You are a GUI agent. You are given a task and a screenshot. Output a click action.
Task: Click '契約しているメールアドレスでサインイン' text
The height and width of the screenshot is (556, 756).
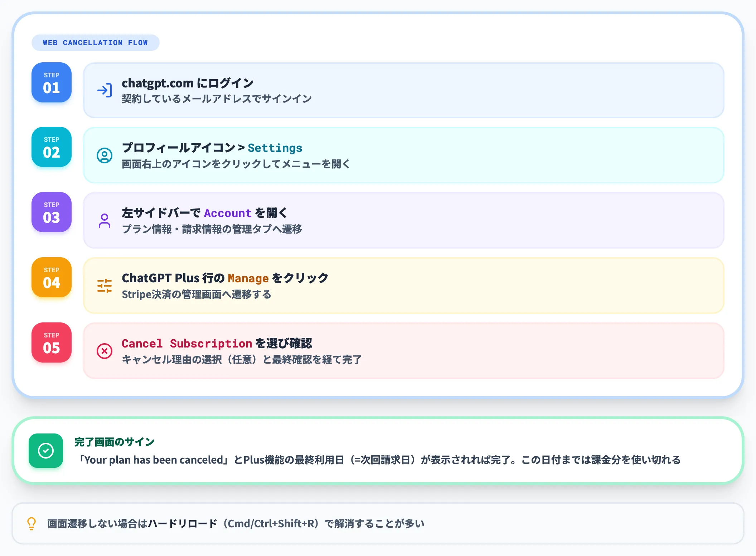(217, 99)
